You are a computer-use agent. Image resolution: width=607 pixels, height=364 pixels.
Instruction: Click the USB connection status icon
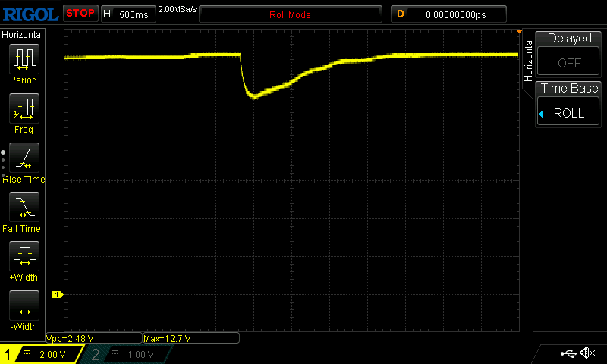tap(568, 353)
